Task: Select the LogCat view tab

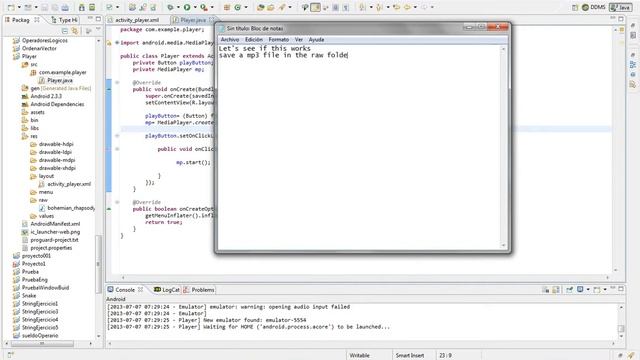Action: (167, 290)
